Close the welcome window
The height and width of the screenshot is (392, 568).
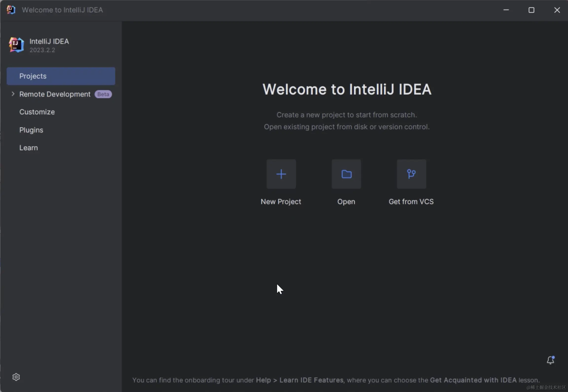click(x=557, y=10)
